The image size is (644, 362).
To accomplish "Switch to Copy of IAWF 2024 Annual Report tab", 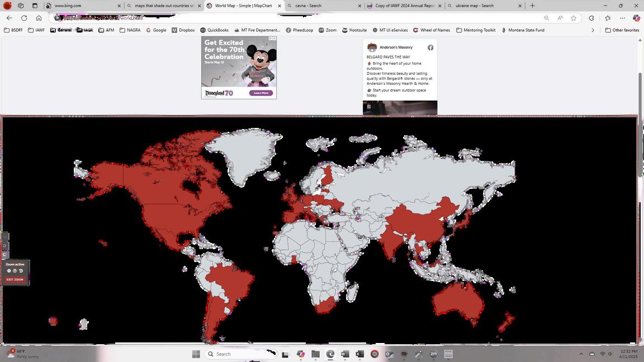I will (405, 6).
